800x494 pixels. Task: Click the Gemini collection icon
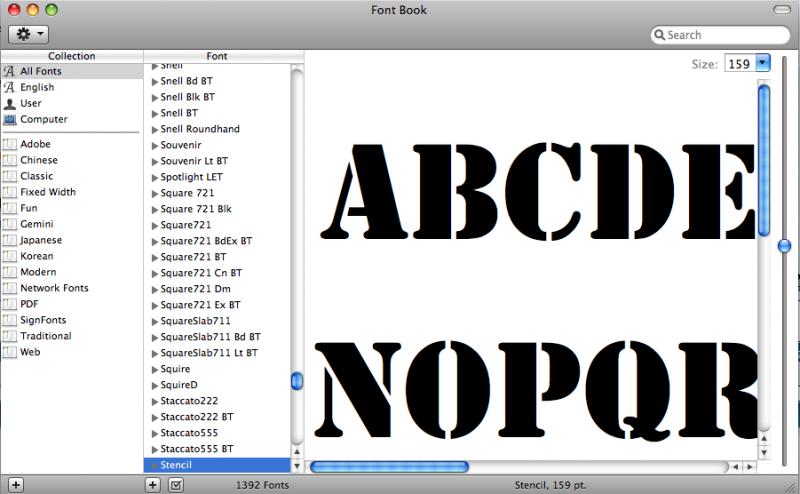10,224
